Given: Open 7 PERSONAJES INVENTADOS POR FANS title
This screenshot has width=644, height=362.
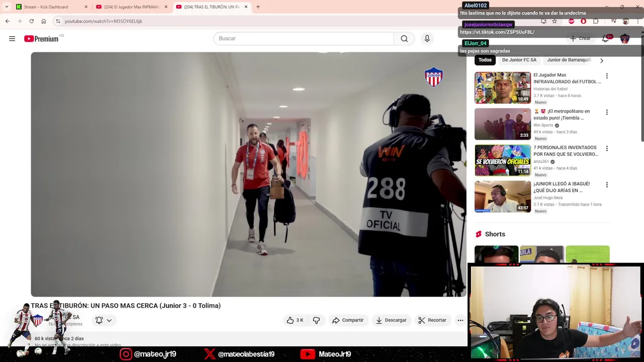Looking at the screenshot, I should click(566, 151).
